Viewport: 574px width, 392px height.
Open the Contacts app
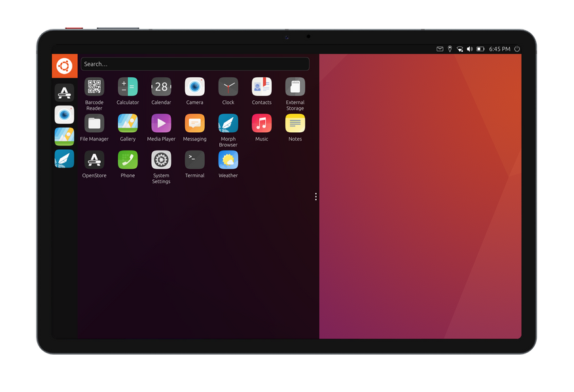point(262,87)
